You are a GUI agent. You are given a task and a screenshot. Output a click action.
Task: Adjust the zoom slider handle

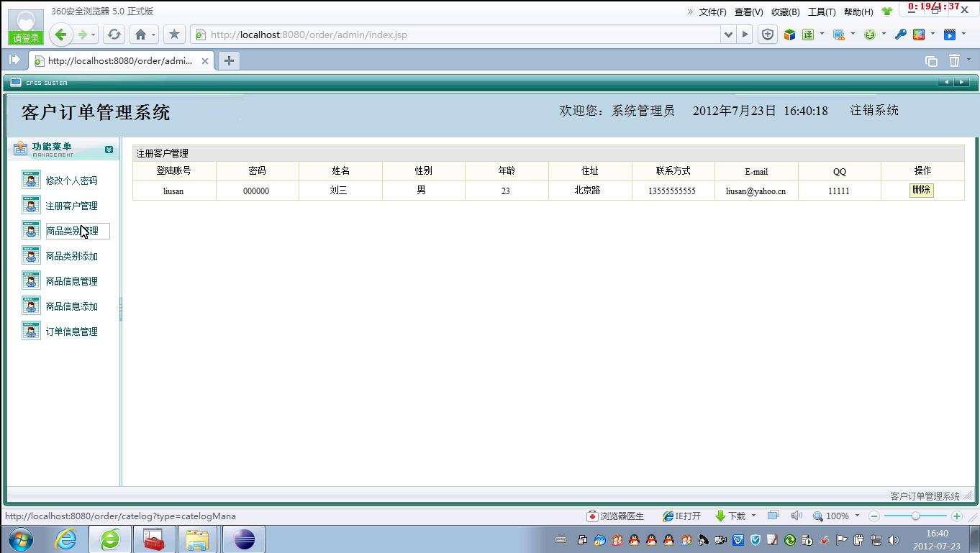tap(915, 516)
